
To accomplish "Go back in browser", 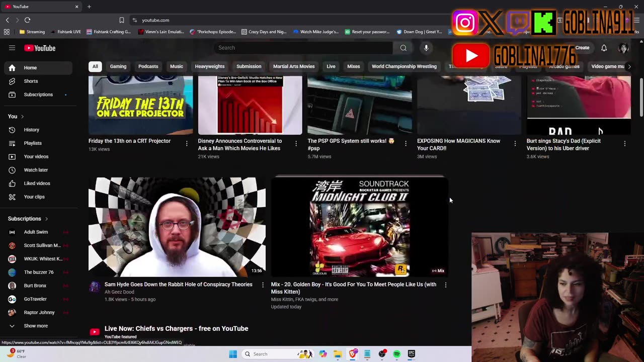I will pos(7,20).
